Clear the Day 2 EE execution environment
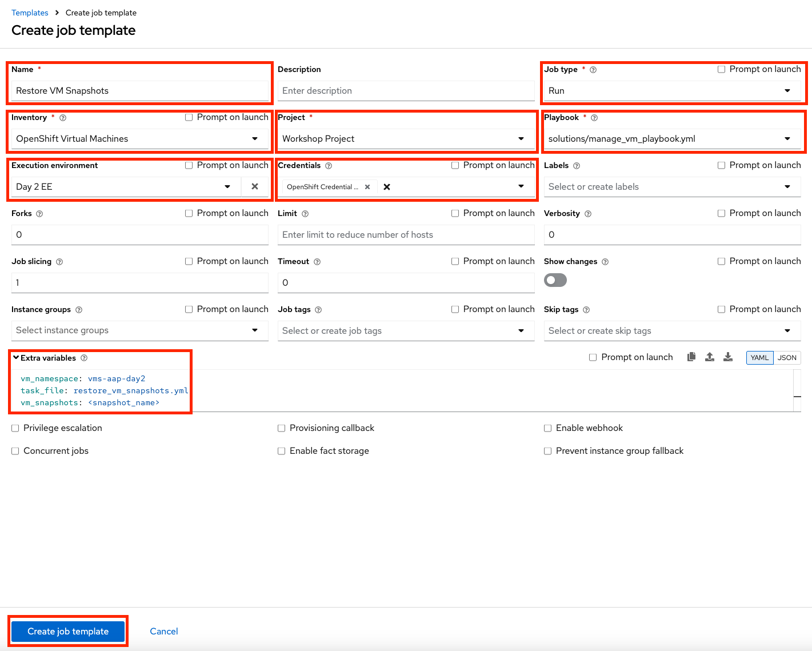 [x=255, y=186]
